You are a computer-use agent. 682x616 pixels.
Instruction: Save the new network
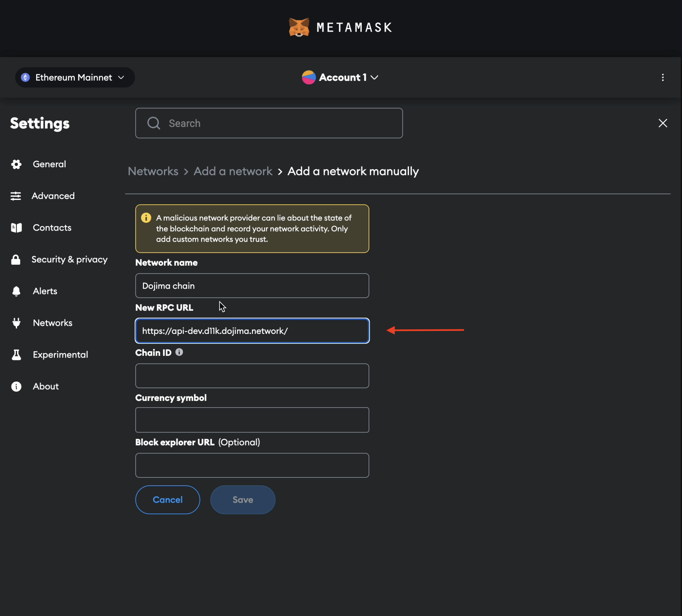pyautogui.click(x=242, y=500)
